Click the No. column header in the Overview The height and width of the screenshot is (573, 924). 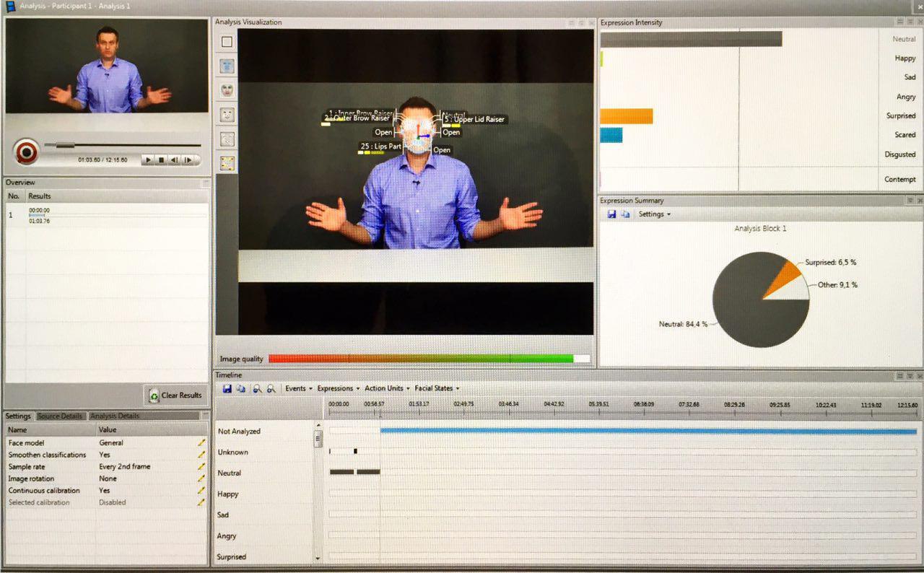click(14, 196)
